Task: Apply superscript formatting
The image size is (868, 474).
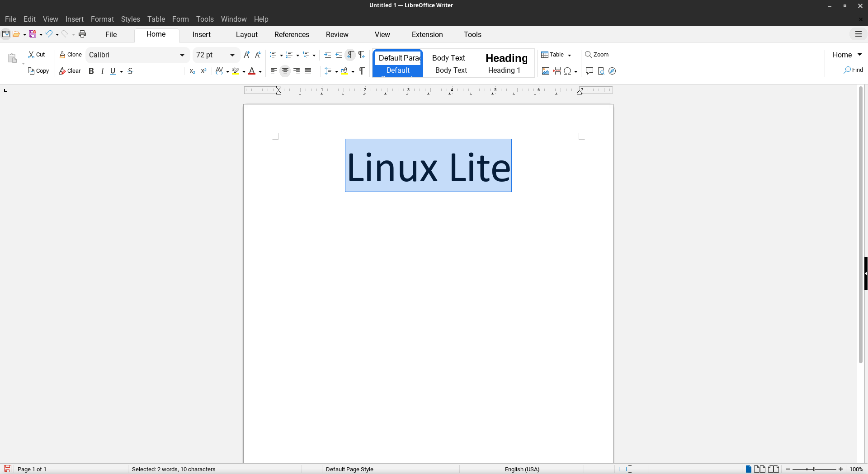Action: (203, 71)
